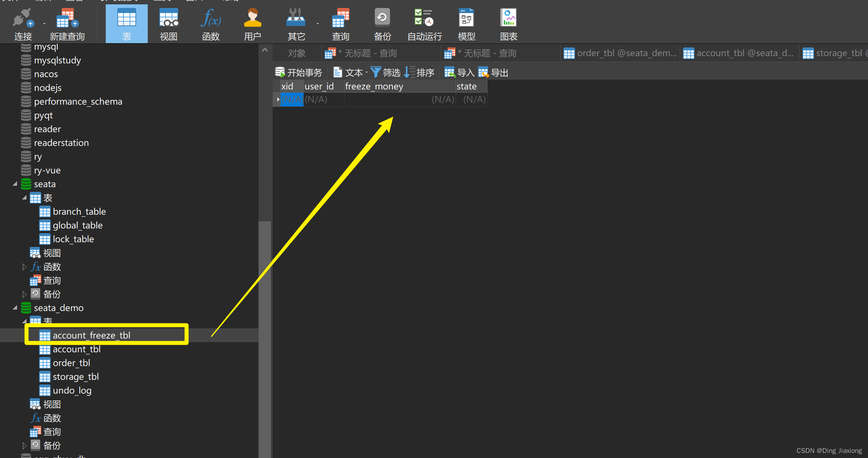This screenshot has width=868, height=458.
Task: Collapse the 表 folder under seata
Action: (x=24, y=198)
